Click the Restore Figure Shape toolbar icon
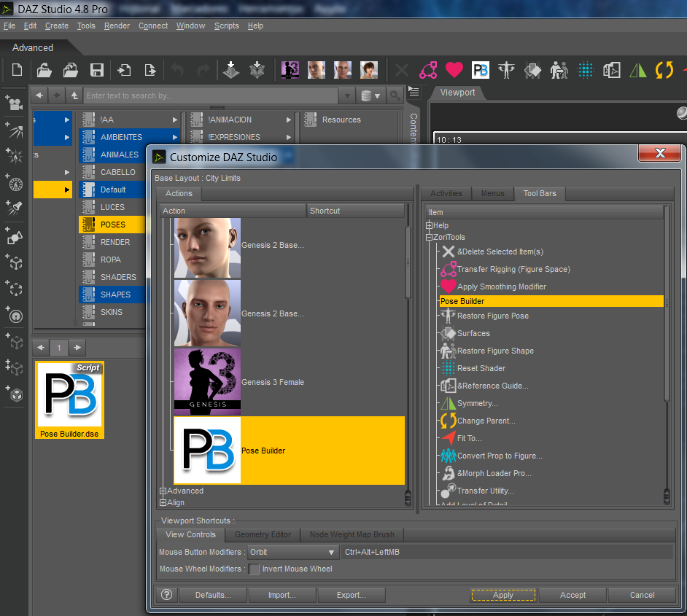The height and width of the screenshot is (616, 687). 559,70
